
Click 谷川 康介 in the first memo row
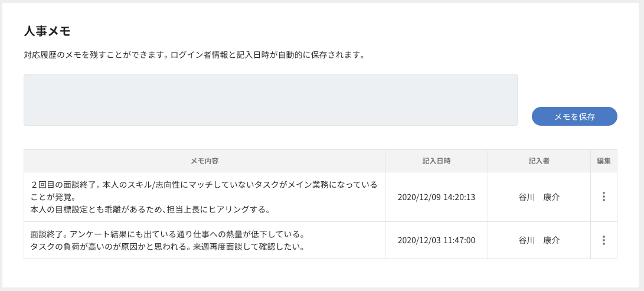[x=539, y=197]
